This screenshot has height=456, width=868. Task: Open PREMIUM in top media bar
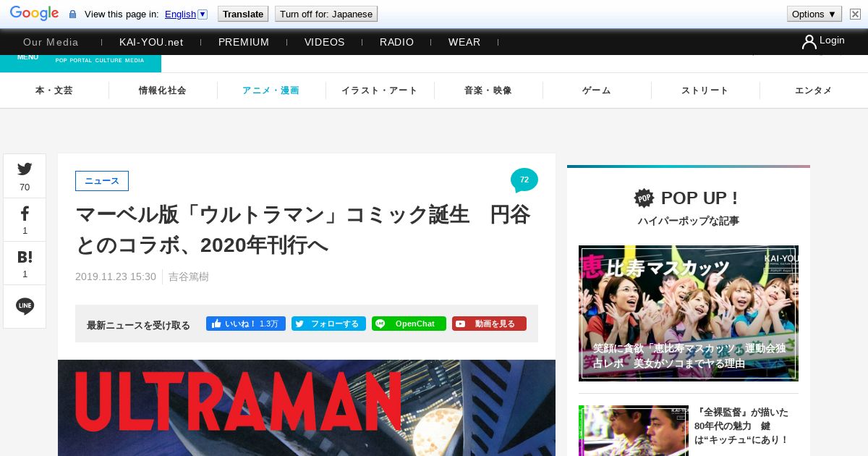pos(244,42)
